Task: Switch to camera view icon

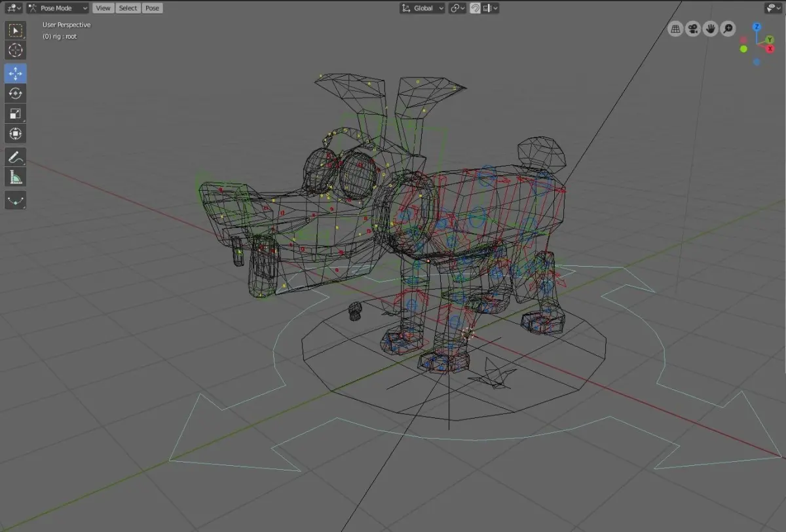Action: coord(693,29)
